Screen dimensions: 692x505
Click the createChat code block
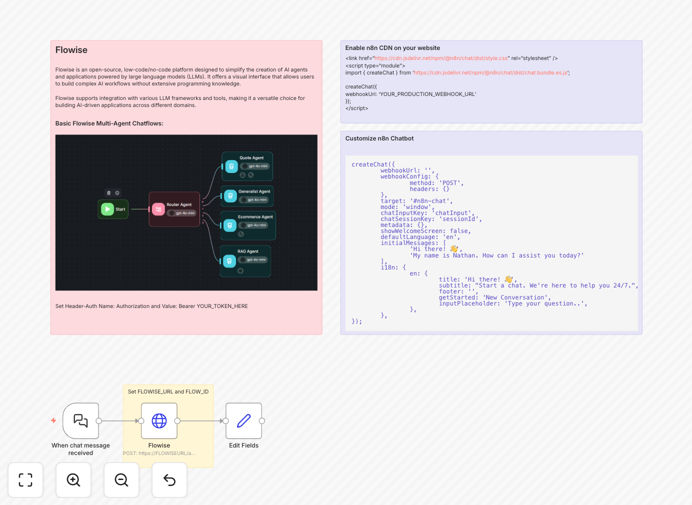coord(491,243)
